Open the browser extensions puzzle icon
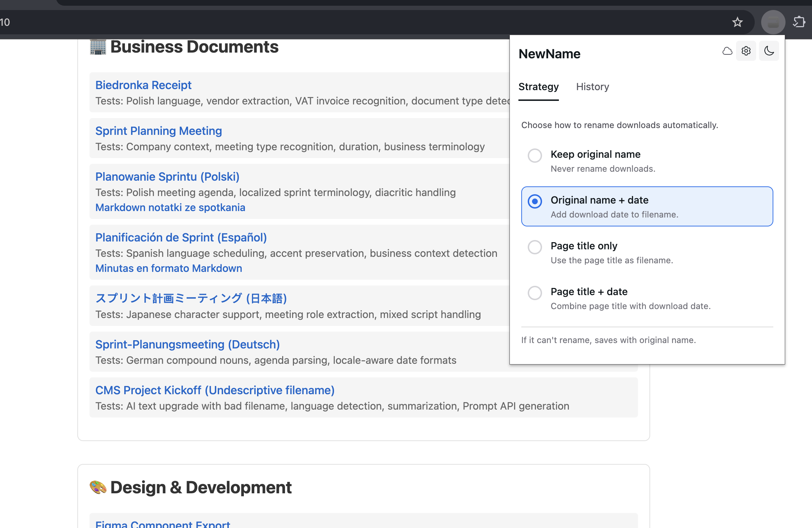Image resolution: width=812 pixels, height=528 pixels. click(799, 22)
